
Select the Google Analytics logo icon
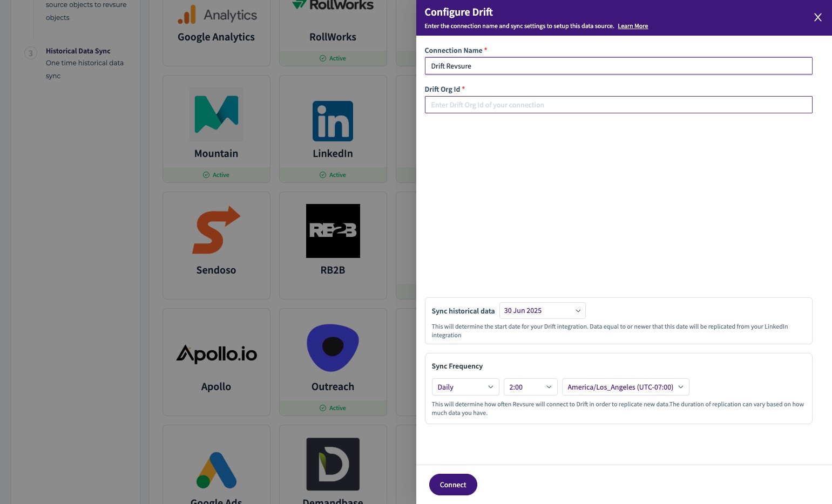[217, 15]
